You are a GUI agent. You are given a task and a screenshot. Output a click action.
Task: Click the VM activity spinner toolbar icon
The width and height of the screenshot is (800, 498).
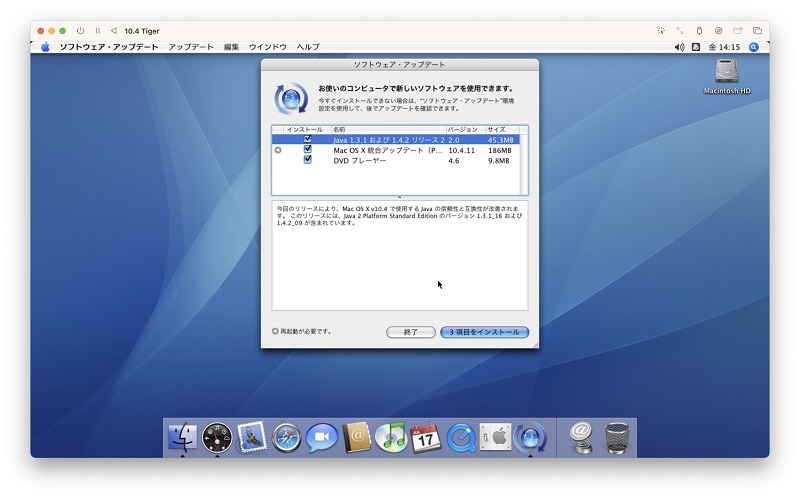[661, 31]
